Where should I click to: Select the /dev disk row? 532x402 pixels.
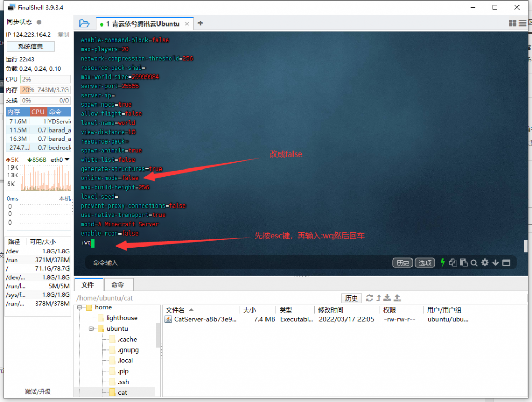pos(37,251)
